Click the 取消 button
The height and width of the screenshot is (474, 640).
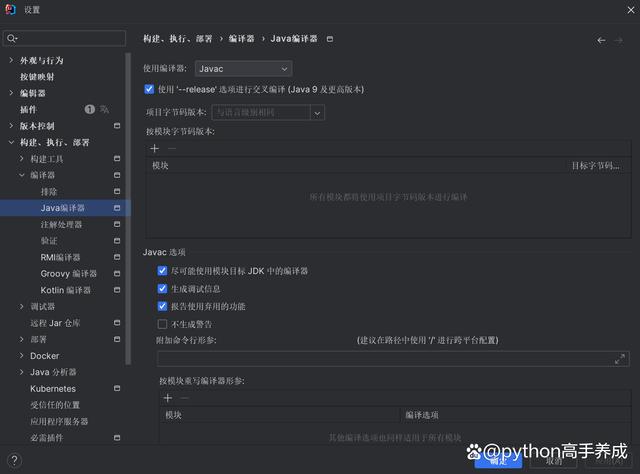tap(553, 462)
